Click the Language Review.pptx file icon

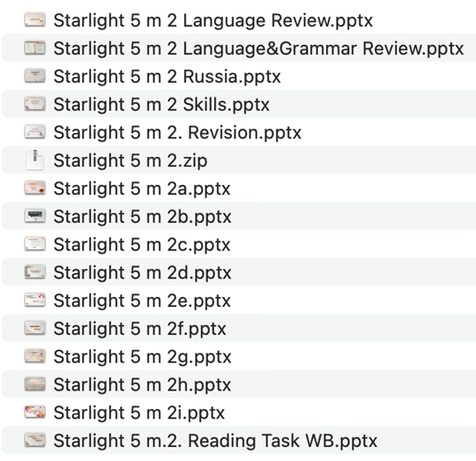tap(35, 20)
